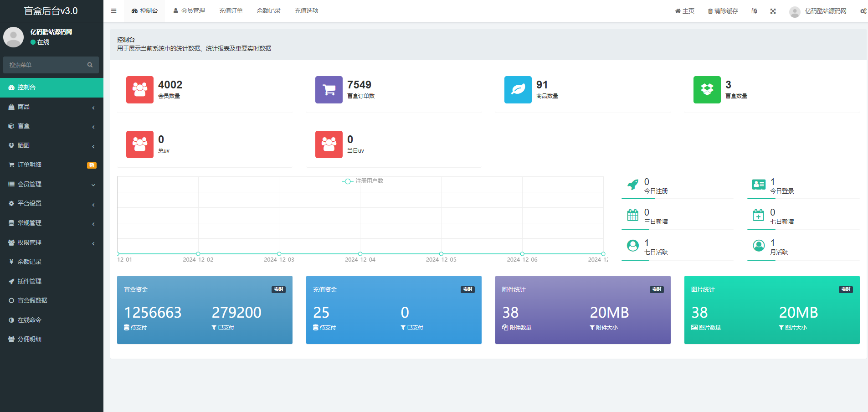
Task: Click the 搜索菜单 search input field
Action: 45,65
